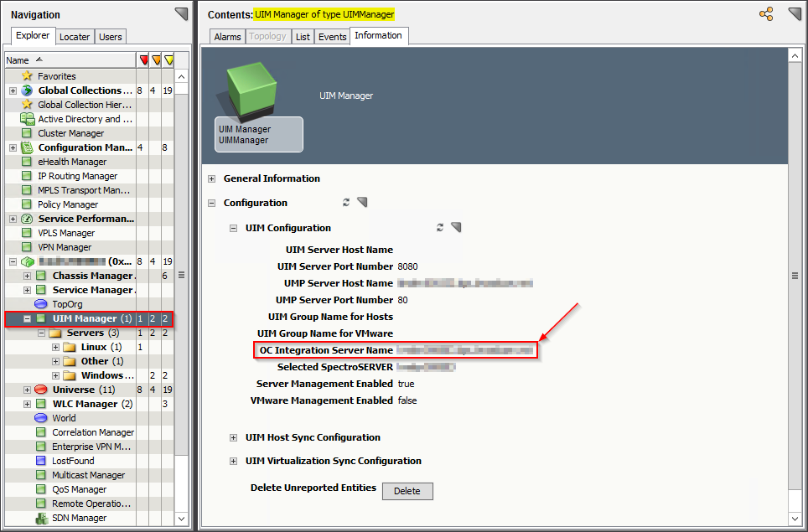
Task: Click the yellow alarm severity column icon
Action: pos(168,59)
